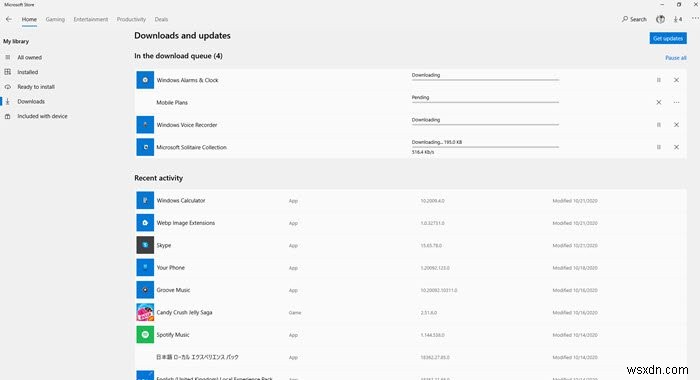Open the Deals tab

[161, 19]
